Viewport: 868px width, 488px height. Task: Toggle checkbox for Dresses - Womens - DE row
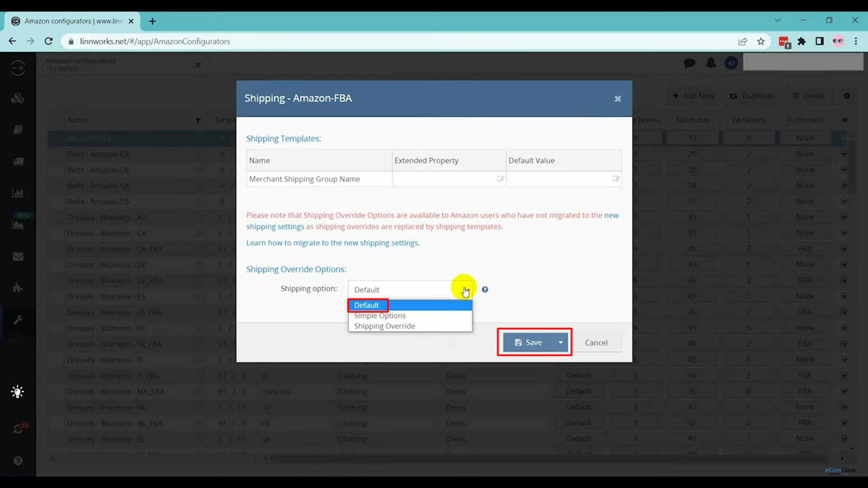(x=844, y=265)
